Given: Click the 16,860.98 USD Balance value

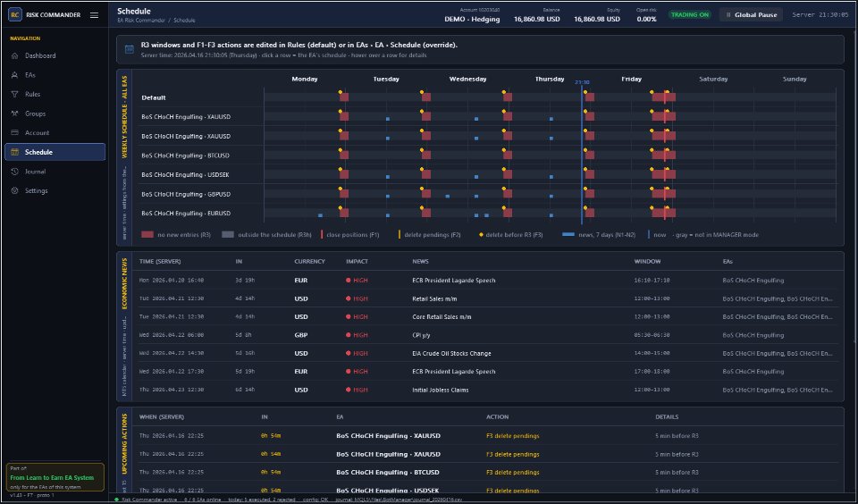Looking at the screenshot, I should point(537,19).
